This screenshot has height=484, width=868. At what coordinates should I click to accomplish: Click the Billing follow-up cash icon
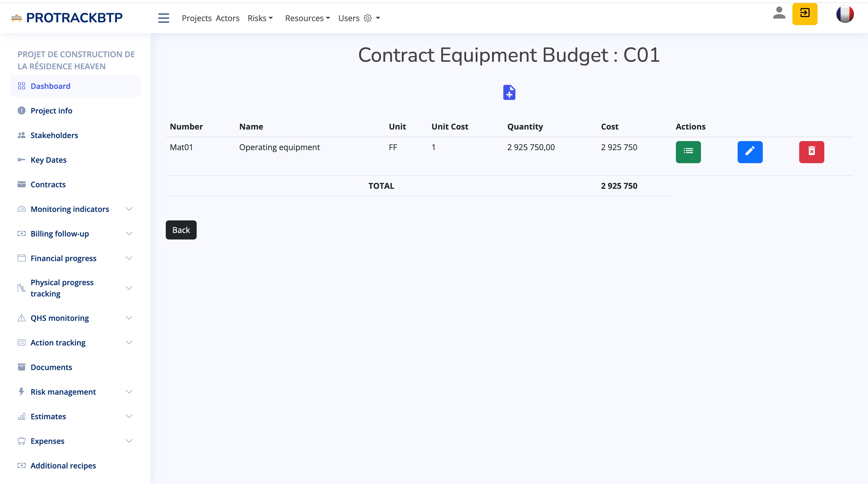(22, 233)
